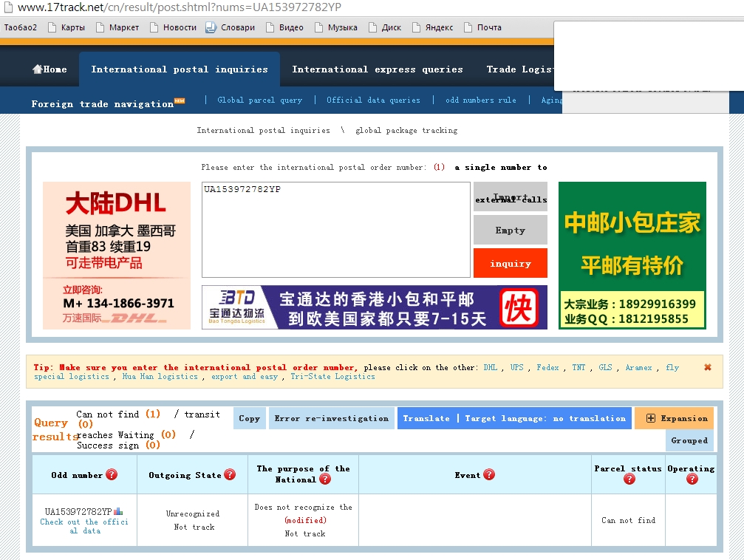Open Яндекс bookmark
The height and width of the screenshot is (560, 744).
point(433,27)
